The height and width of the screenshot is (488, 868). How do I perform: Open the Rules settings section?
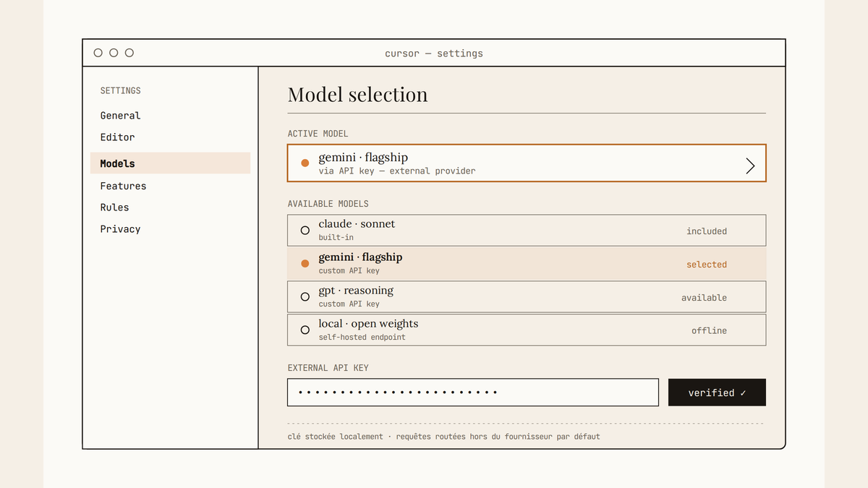pos(114,207)
